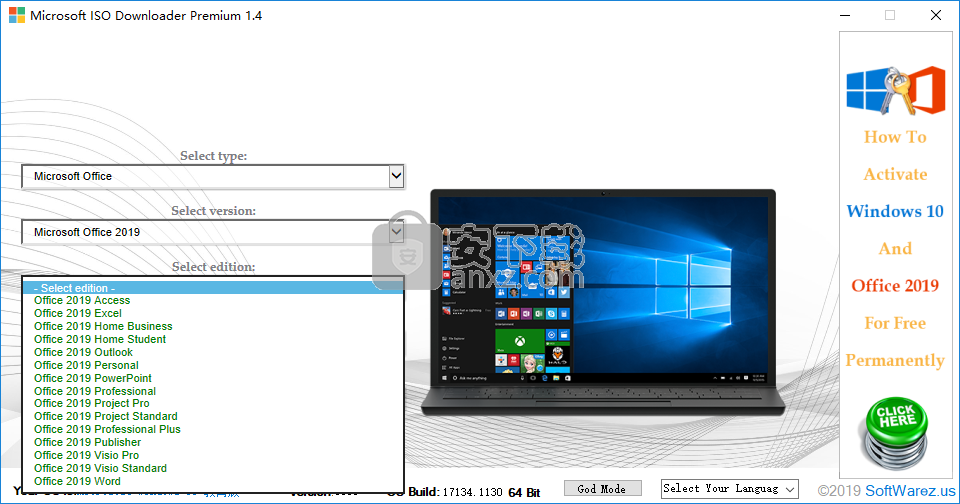Click 'Office 2019' text in the banner

click(895, 285)
